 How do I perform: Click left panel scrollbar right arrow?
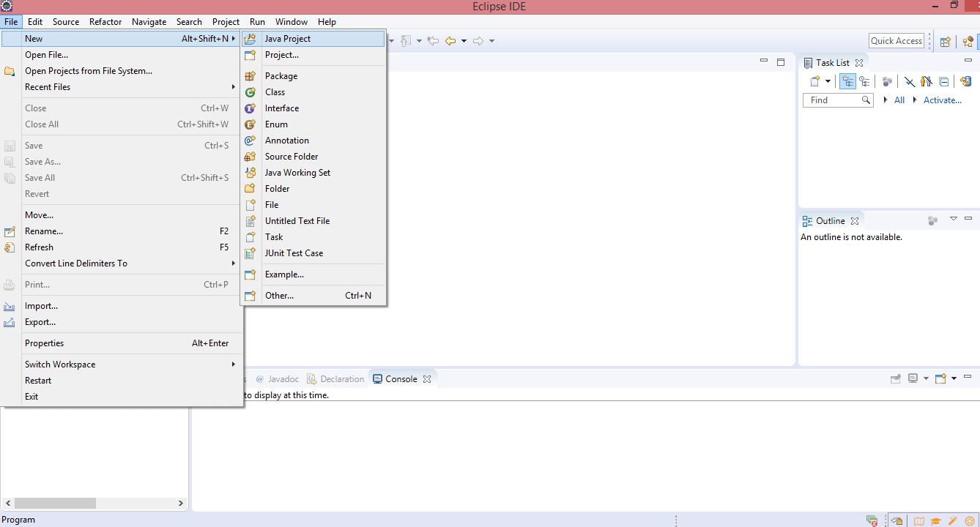tap(181, 504)
